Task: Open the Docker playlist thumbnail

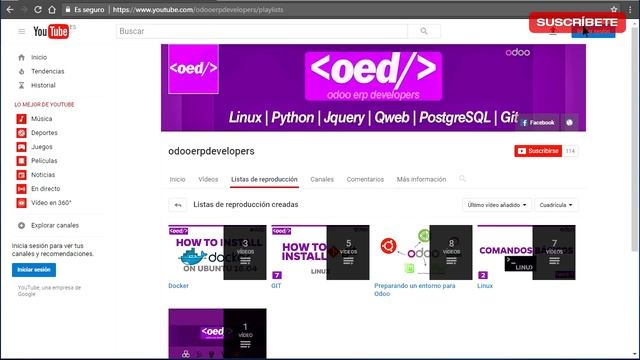Action: (x=217, y=252)
